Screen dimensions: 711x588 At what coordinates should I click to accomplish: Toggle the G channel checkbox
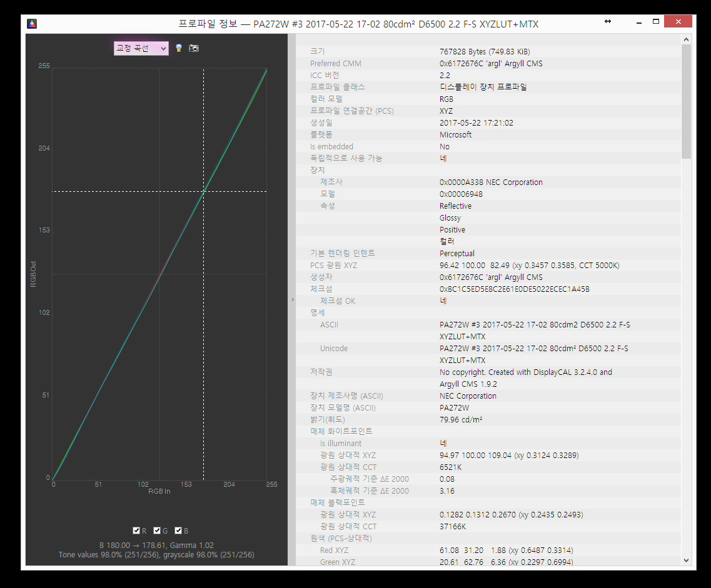[157, 531]
